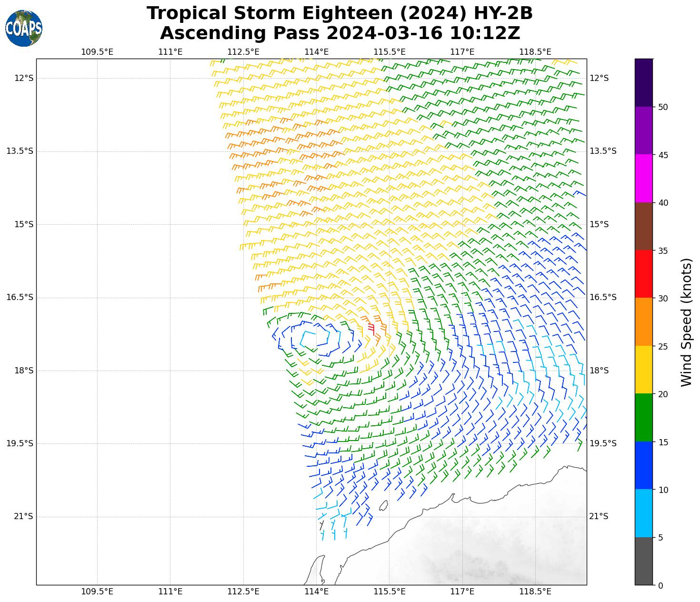Click the cyan 5-10 knot colorbar segment
The height and width of the screenshot is (602, 700).
click(643, 513)
